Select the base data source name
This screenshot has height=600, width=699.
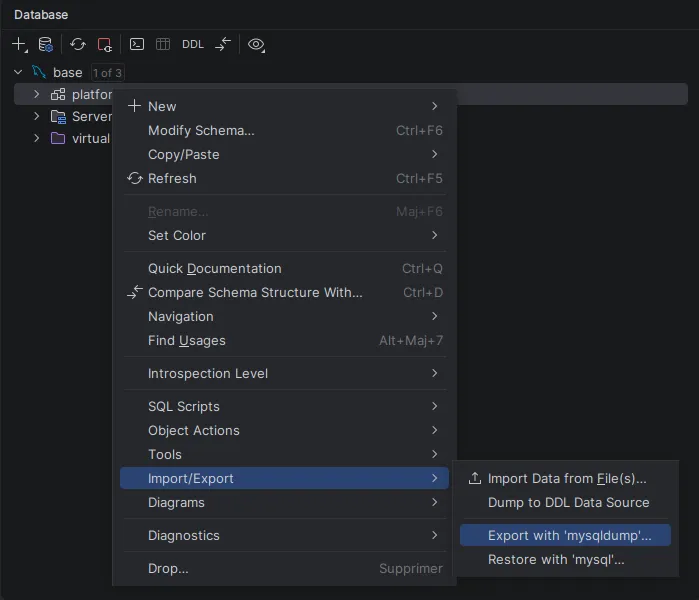68,73
